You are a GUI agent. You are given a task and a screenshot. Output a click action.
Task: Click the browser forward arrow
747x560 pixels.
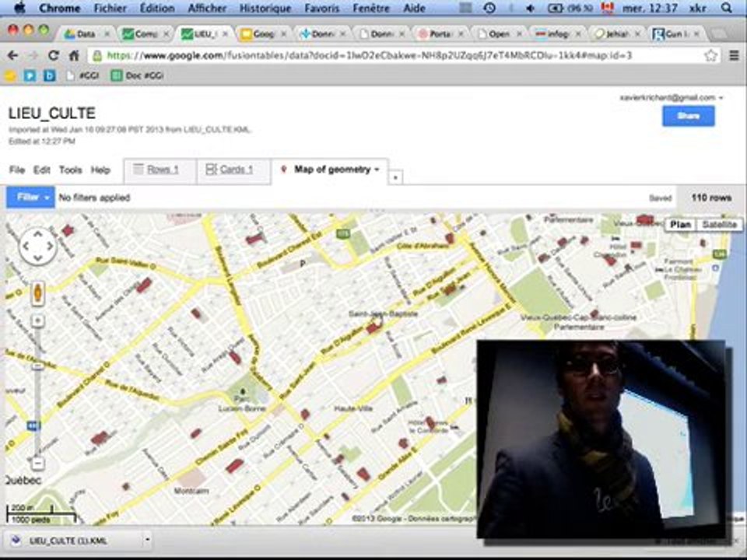click(x=33, y=56)
